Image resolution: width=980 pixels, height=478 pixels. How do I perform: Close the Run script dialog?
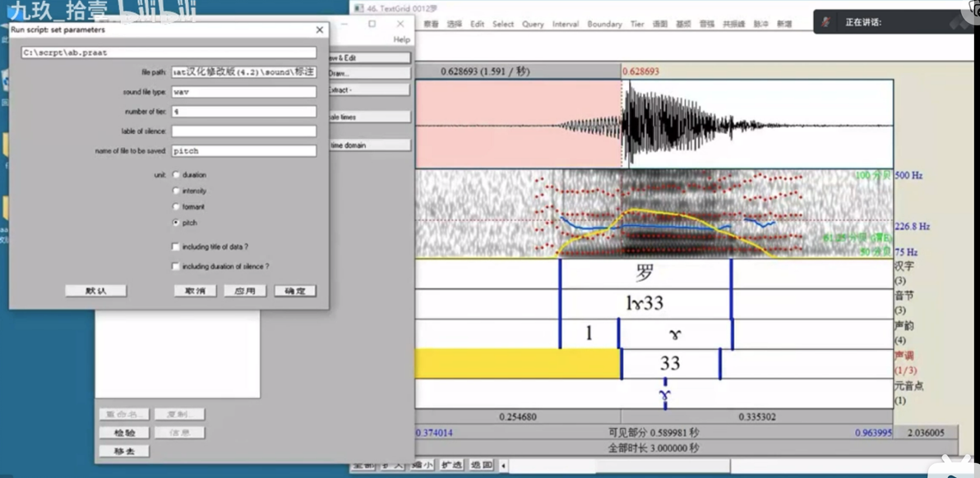[320, 30]
